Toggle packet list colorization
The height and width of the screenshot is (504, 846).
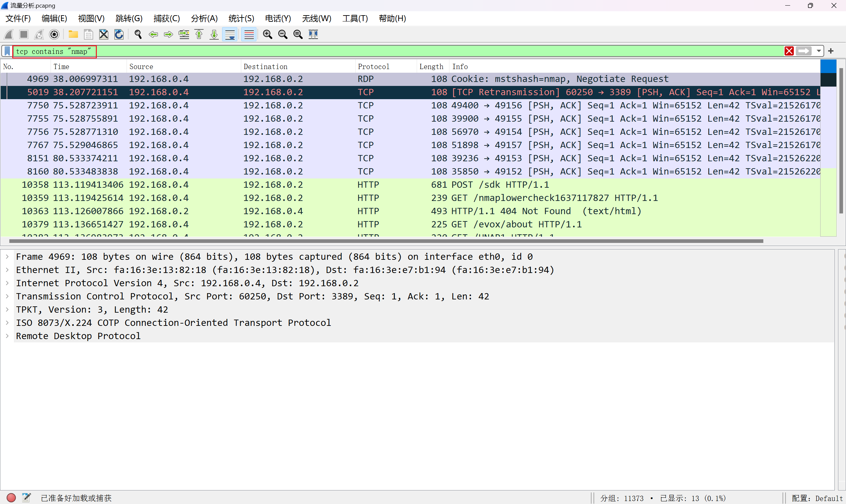[249, 34]
